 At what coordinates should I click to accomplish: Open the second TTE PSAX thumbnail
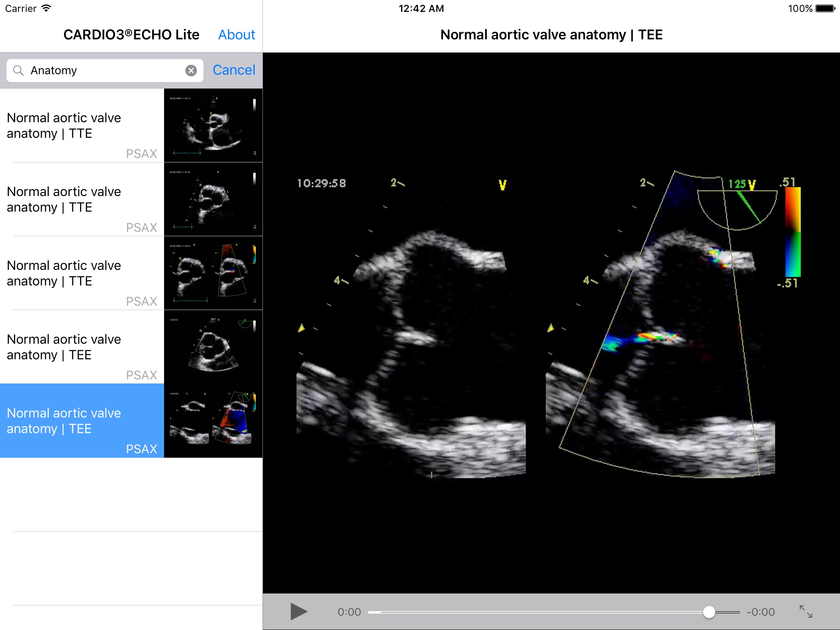pyautogui.click(x=213, y=199)
